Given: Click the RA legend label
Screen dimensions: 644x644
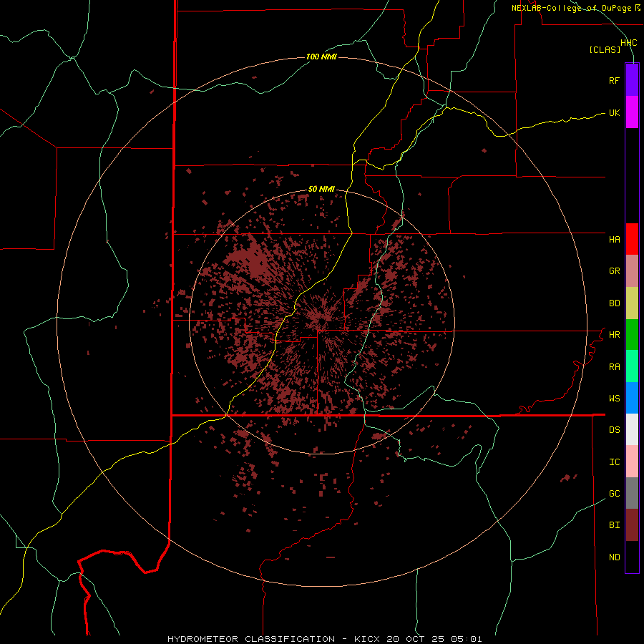Looking at the screenshot, I should click(x=614, y=367).
